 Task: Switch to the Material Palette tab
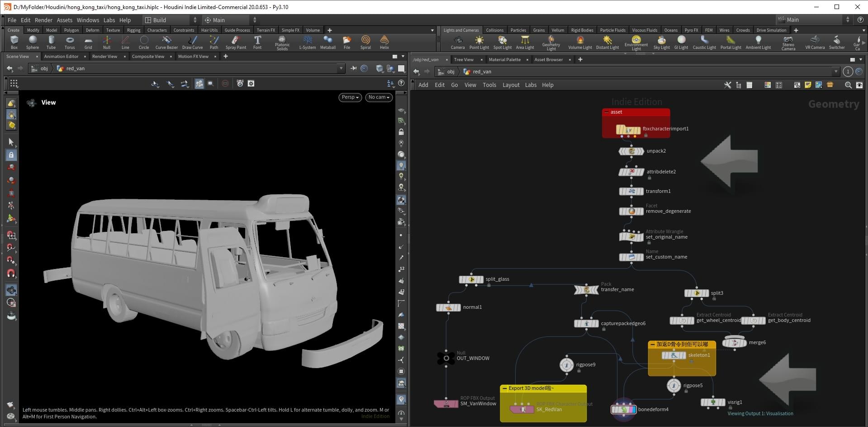504,60
